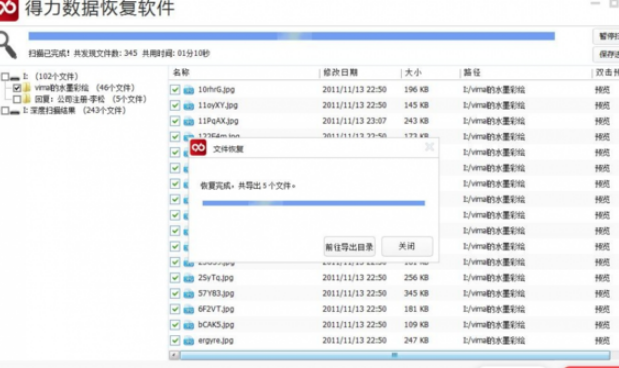Click the path cell in bCAKS.jpg row
Screen dimensions: 619x368
(x=494, y=325)
